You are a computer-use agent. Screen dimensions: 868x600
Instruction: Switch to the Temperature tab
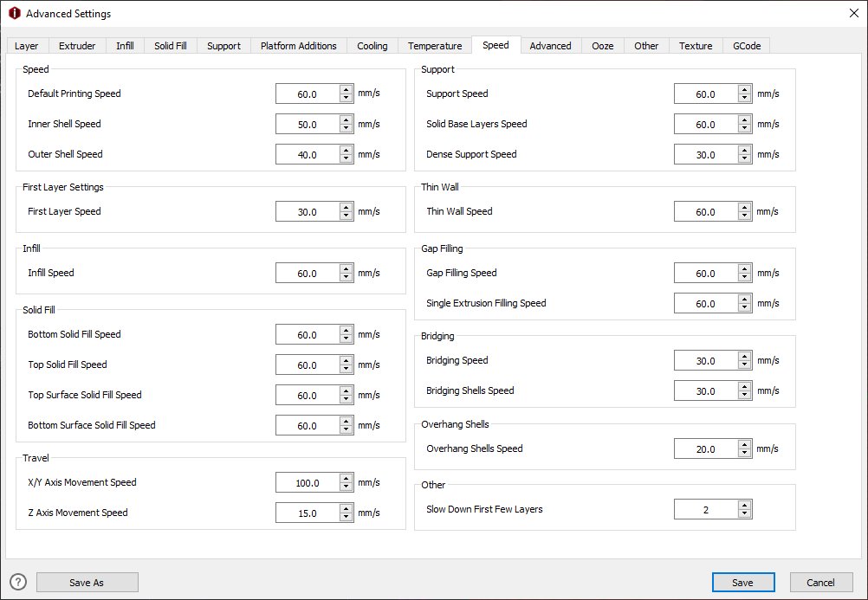pyautogui.click(x=435, y=46)
